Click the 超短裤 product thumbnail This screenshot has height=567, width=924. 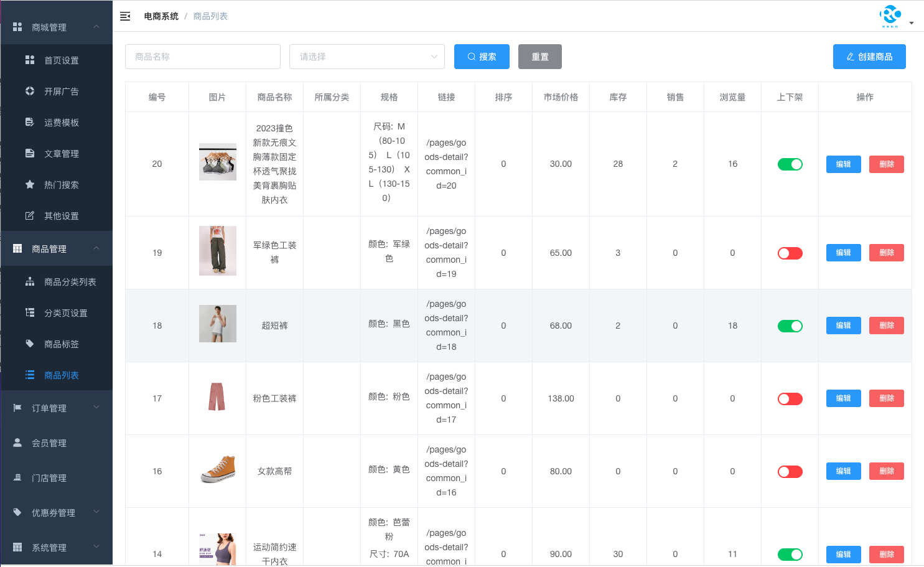(217, 324)
